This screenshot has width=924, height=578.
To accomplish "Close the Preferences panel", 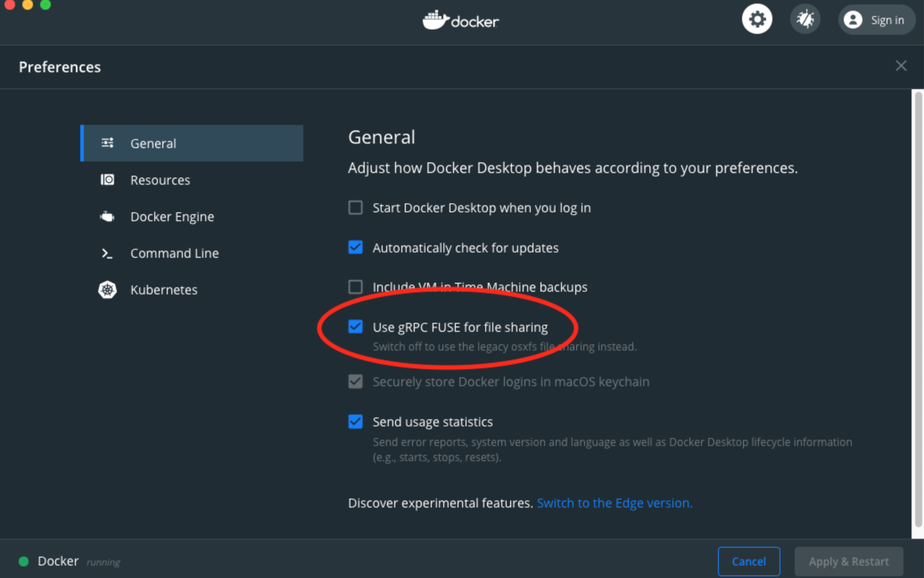I will (x=901, y=66).
